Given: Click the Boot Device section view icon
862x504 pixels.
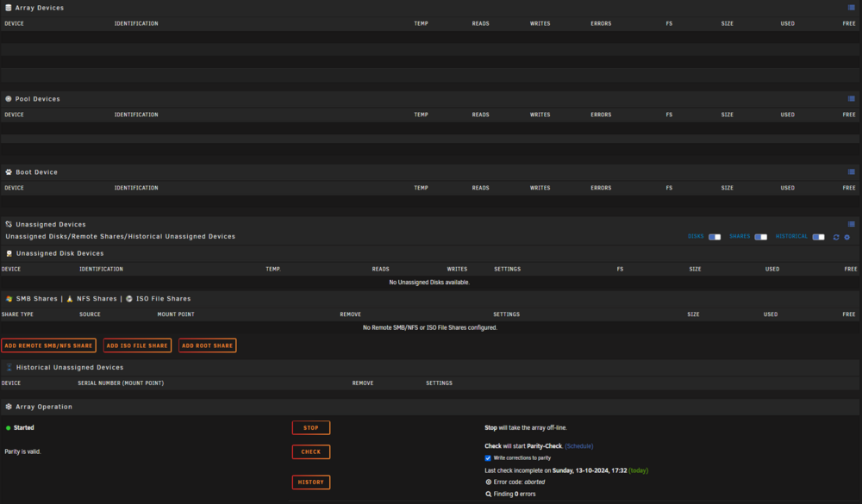Looking at the screenshot, I should tap(851, 172).
